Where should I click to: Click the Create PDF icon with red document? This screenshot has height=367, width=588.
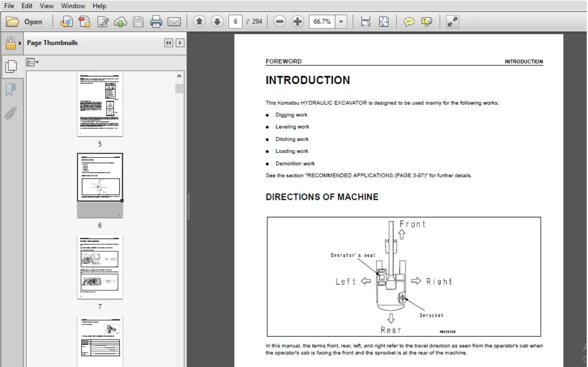click(x=84, y=21)
